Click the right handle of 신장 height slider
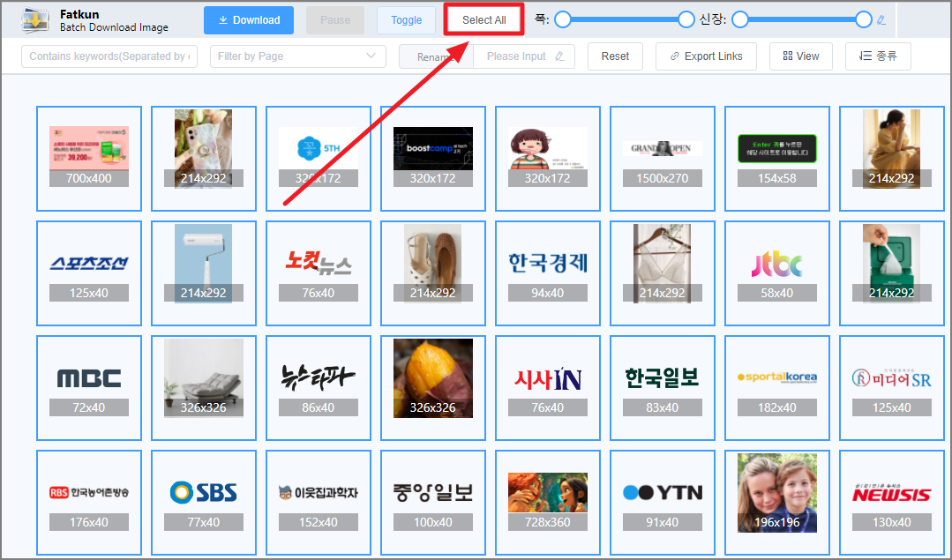The height and width of the screenshot is (560, 952). tap(864, 20)
